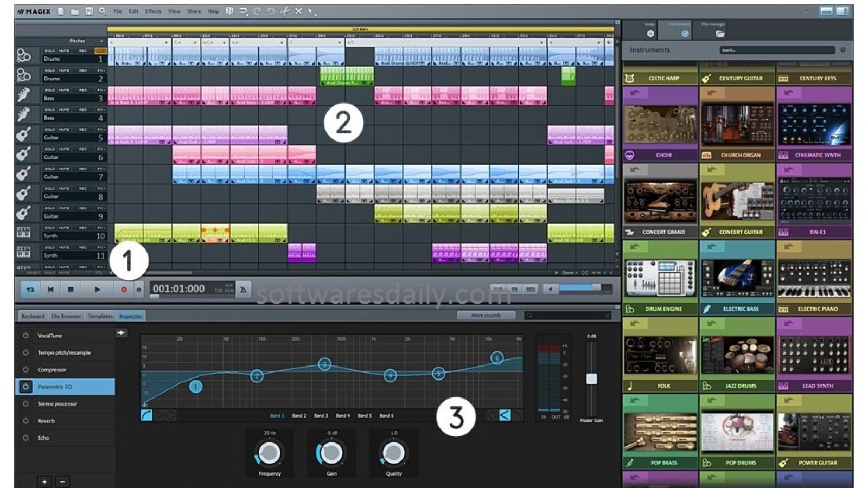Viewport: 868px width, 488px height.
Task: Toggle the Echo effect power button
Action: click(25, 438)
